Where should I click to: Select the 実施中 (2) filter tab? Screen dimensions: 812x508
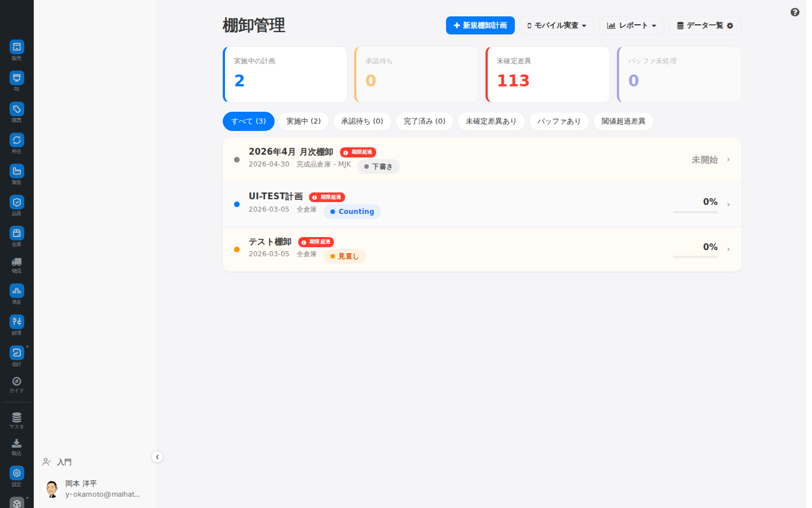pos(303,121)
